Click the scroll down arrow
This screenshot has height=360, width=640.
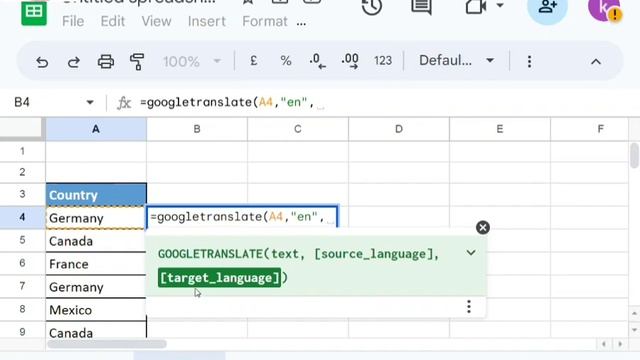pyautogui.click(x=634, y=329)
